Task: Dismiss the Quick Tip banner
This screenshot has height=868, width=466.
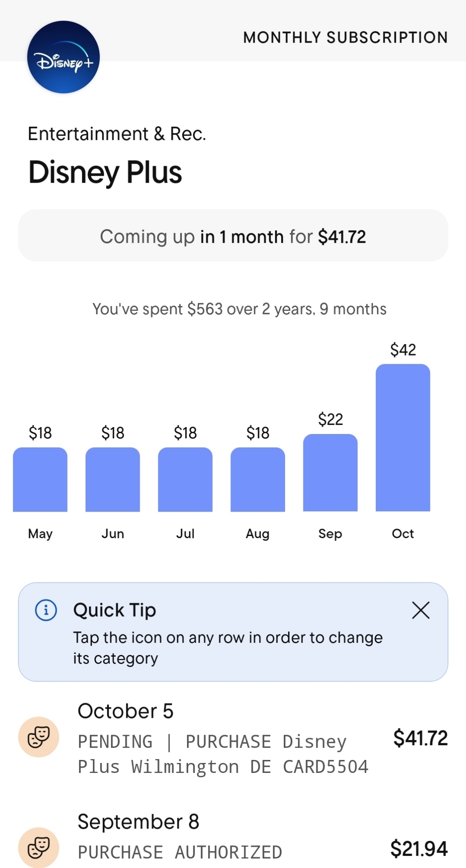Action: tap(420, 610)
